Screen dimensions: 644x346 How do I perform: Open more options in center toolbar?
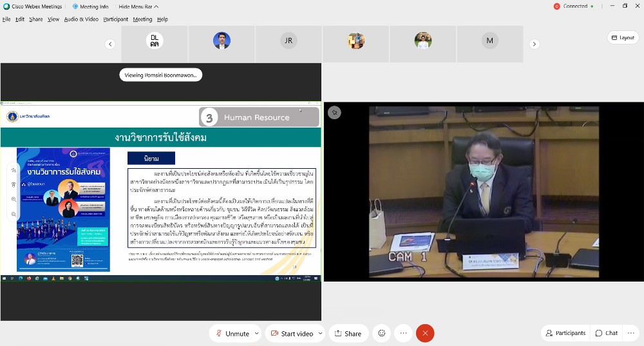click(403, 333)
